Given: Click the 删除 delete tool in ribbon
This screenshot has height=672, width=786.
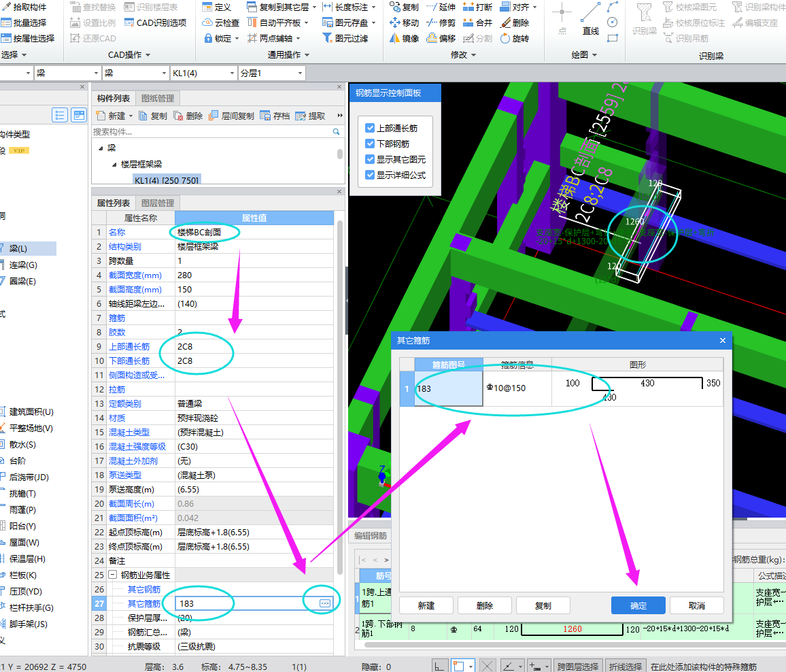Looking at the screenshot, I should (515, 22).
